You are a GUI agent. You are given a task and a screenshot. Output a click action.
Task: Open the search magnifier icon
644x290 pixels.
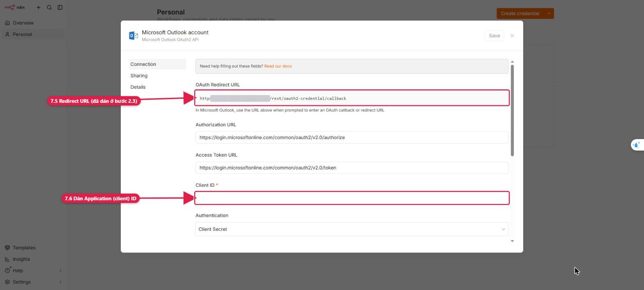49,7
